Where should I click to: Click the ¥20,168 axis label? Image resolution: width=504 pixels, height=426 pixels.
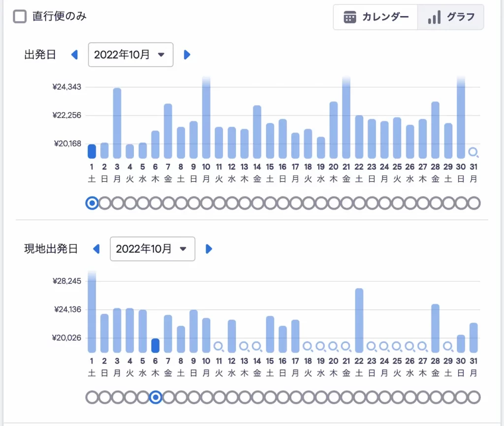pyautogui.click(x=67, y=143)
